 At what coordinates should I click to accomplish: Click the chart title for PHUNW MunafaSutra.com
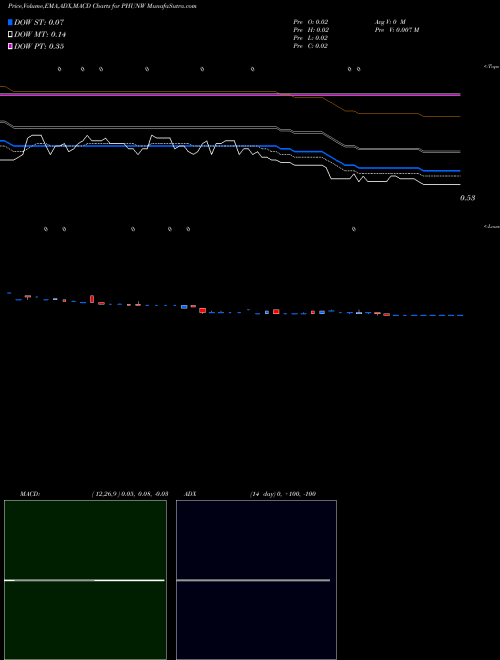(x=102, y=6)
